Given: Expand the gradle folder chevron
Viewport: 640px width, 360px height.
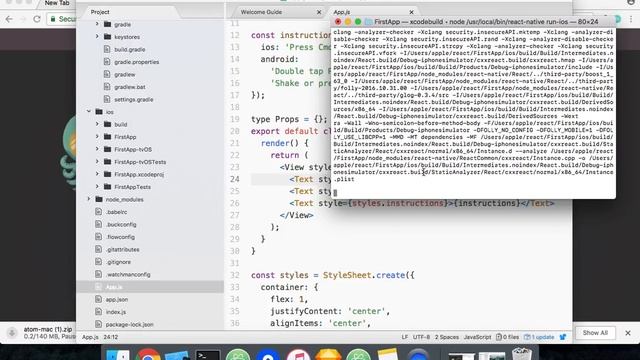Looking at the screenshot, I should tap(97, 24).
